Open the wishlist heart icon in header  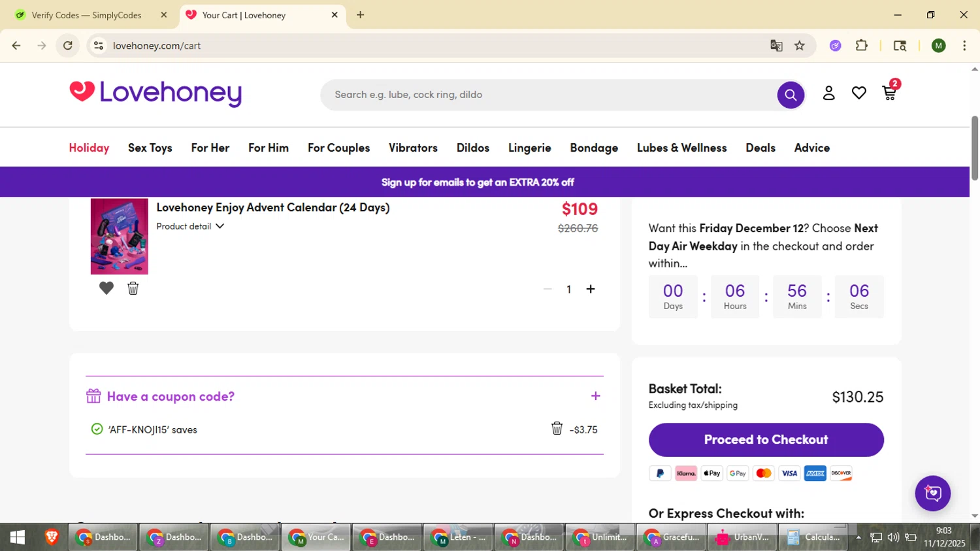(859, 93)
